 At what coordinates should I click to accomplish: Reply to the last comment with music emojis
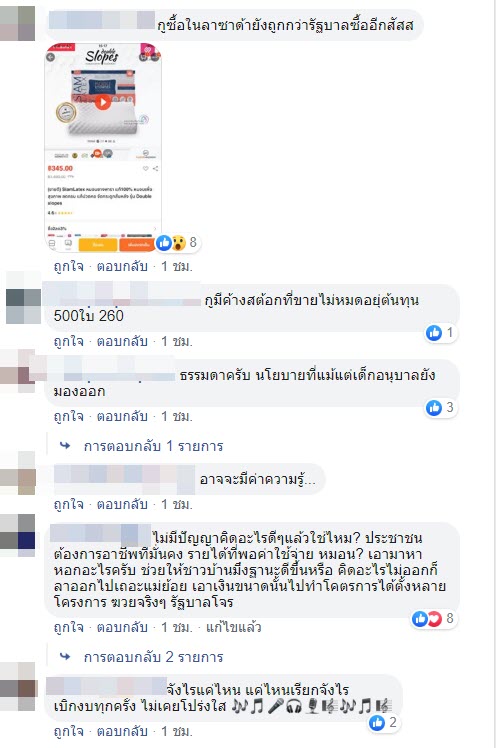pos(122,731)
